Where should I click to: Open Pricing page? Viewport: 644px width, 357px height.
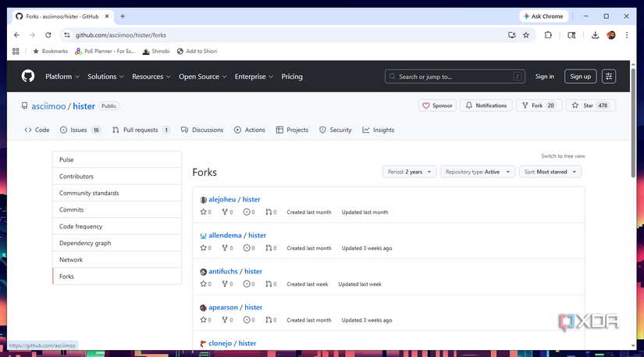tap(292, 77)
